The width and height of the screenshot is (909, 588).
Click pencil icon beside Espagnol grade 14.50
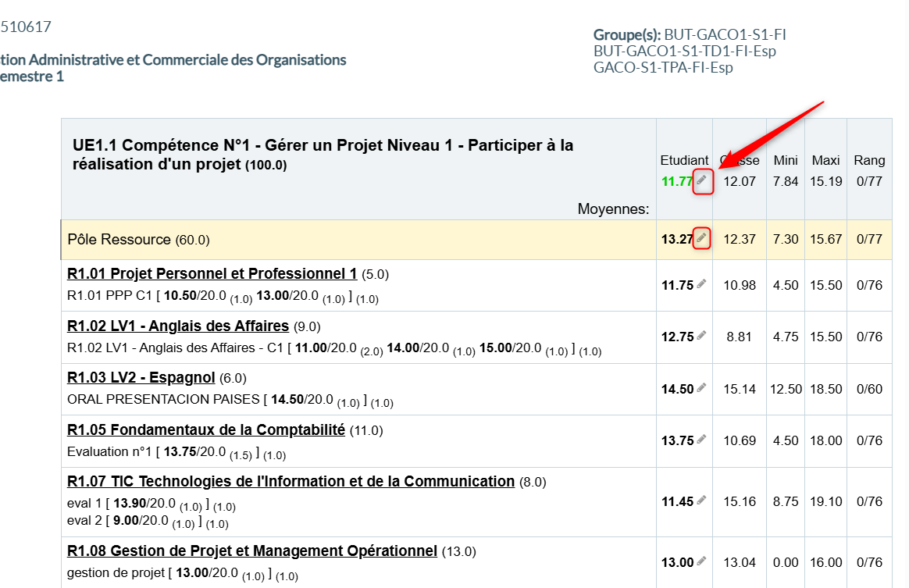click(701, 388)
